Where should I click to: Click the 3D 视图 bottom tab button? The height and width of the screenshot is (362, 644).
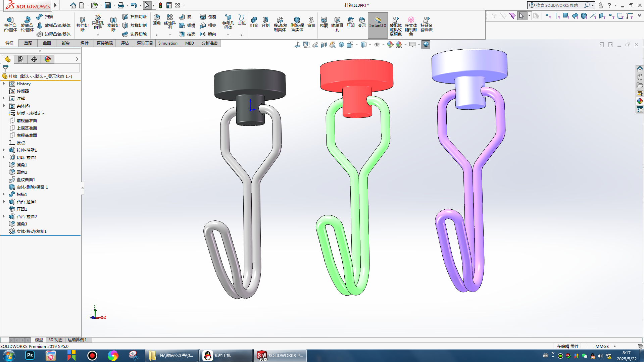tap(55, 340)
